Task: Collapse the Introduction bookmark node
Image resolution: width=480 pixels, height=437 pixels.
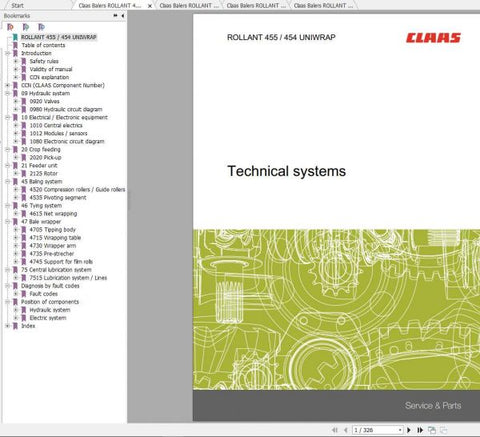Action: 7,53
